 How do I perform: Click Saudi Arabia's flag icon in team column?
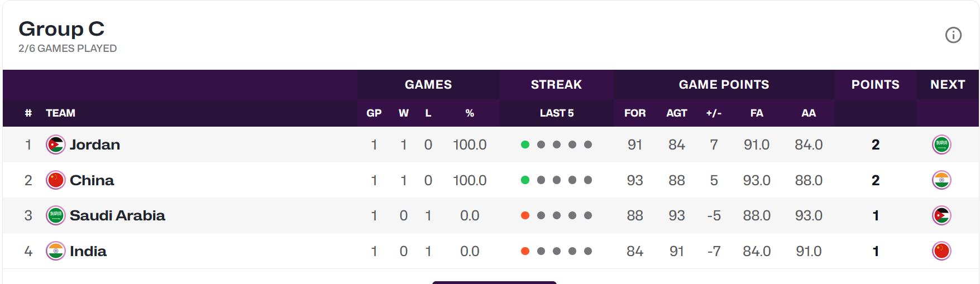[x=55, y=215]
